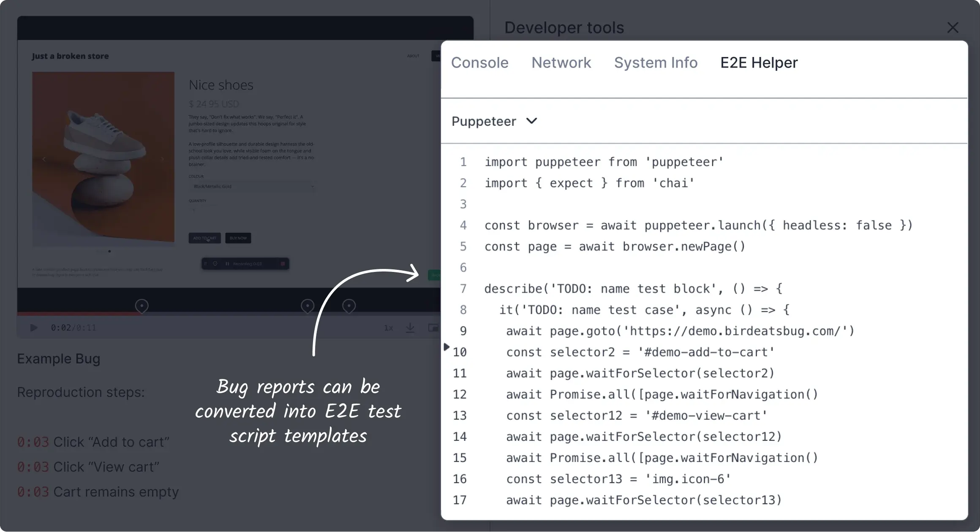The height and width of the screenshot is (532, 980).
Task: Click the 'img.icon-6' selector line
Action: pos(618,479)
